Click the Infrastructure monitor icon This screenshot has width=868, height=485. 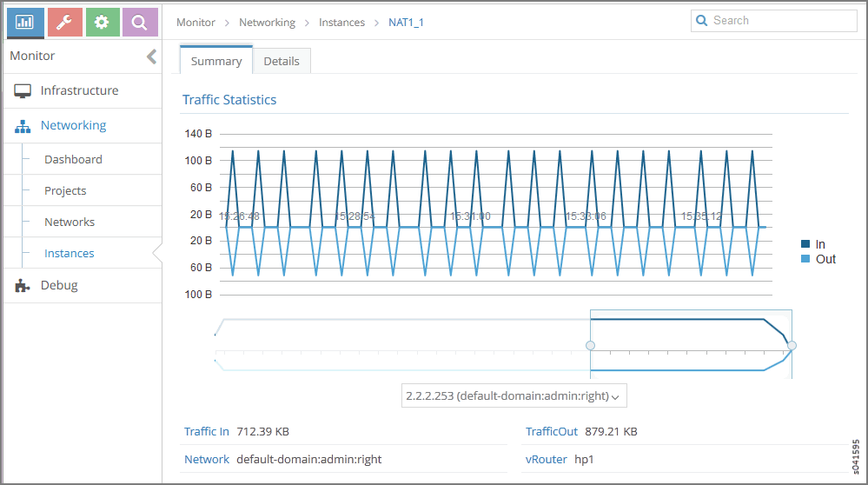point(23,91)
